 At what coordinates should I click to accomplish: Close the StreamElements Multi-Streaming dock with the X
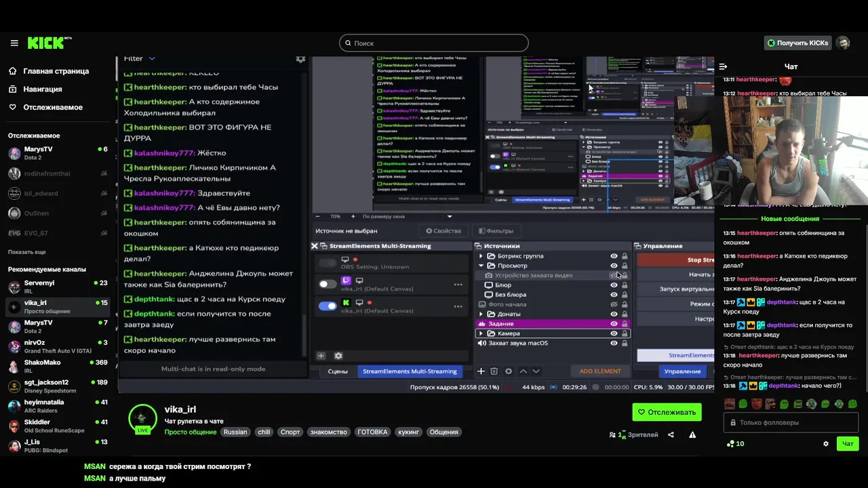point(315,246)
